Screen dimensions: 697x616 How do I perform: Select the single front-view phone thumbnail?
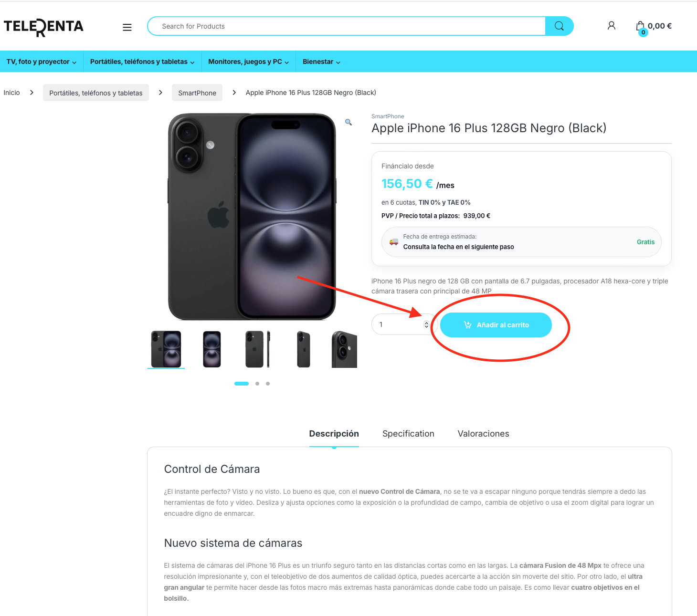click(x=212, y=349)
